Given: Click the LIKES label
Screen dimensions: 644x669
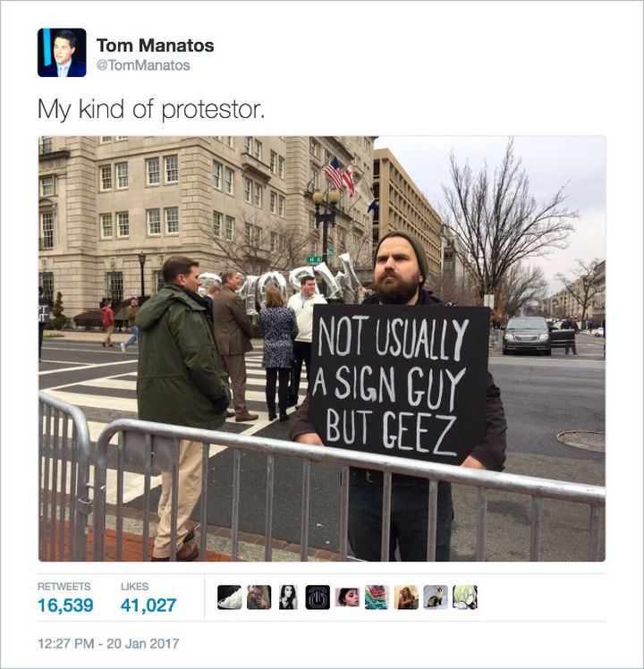Looking at the screenshot, I should [134, 586].
